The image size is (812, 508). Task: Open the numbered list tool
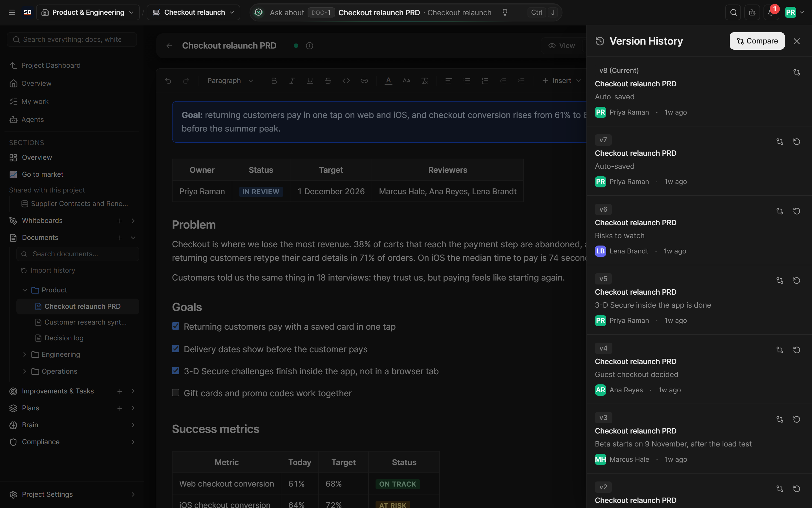485,81
